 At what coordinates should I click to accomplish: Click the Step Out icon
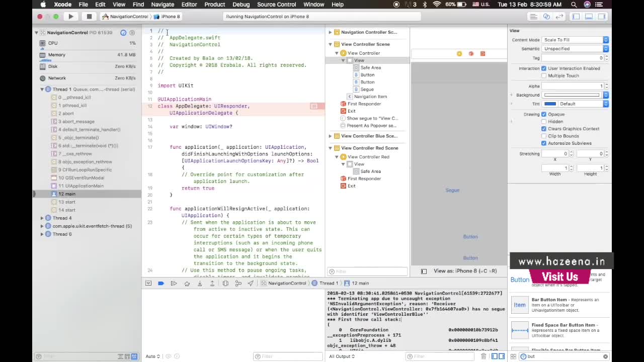point(212,283)
